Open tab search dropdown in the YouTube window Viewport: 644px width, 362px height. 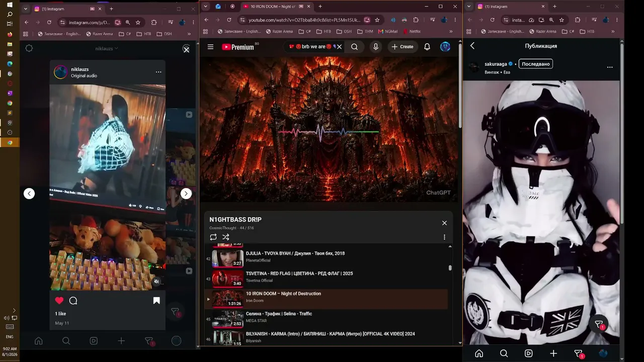click(205, 7)
